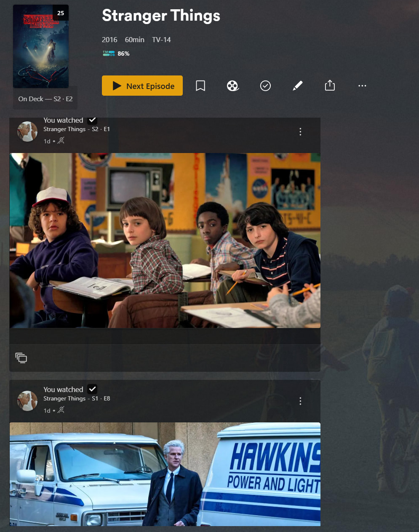Open the Hawkins Power and Light van image
Screen dimensions: 419x532
coord(165,474)
